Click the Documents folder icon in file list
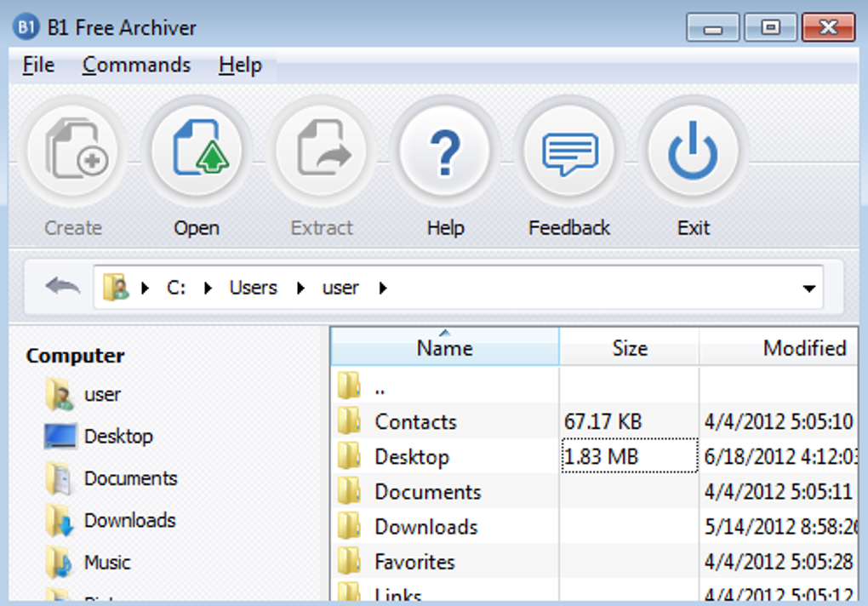 click(x=349, y=491)
